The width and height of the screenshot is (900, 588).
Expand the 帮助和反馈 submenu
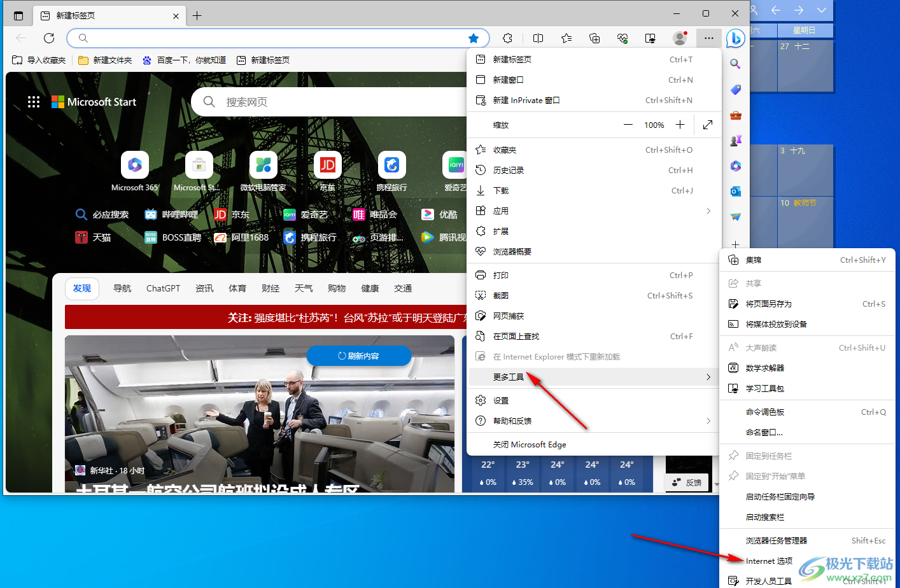click(594, 421)
